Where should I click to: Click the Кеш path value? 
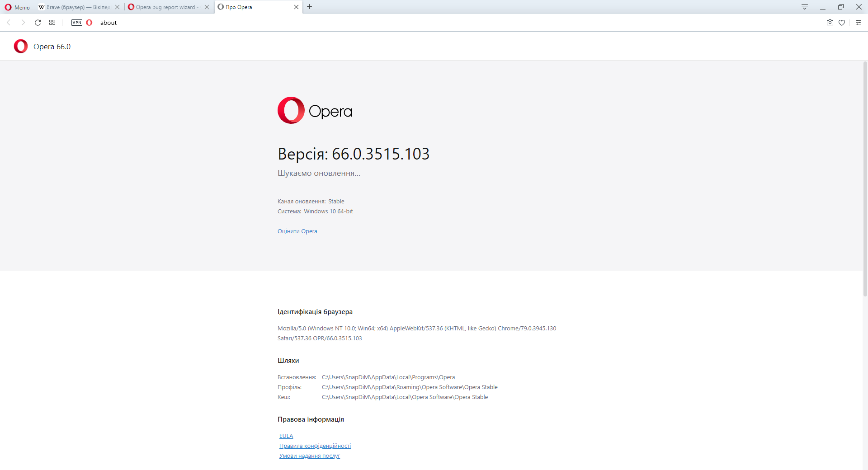pyautogui.click(x=405, y=397)
